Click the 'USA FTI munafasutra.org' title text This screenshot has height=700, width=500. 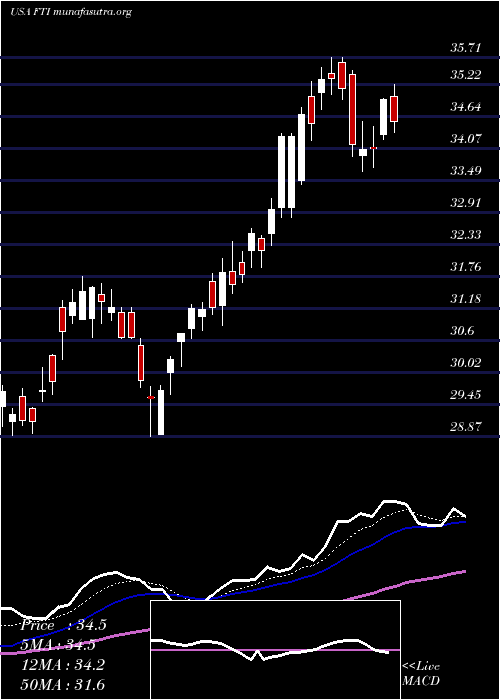(x=71, y=12)
